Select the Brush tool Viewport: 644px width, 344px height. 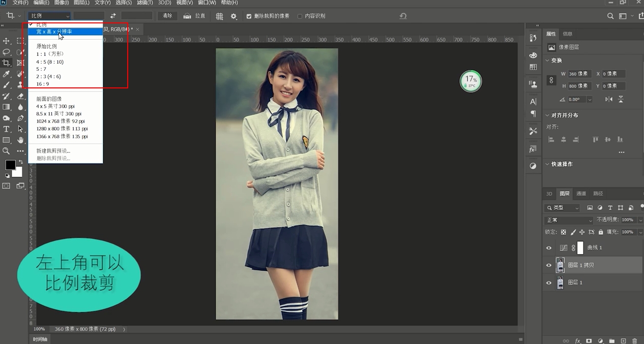click(7, 85)
